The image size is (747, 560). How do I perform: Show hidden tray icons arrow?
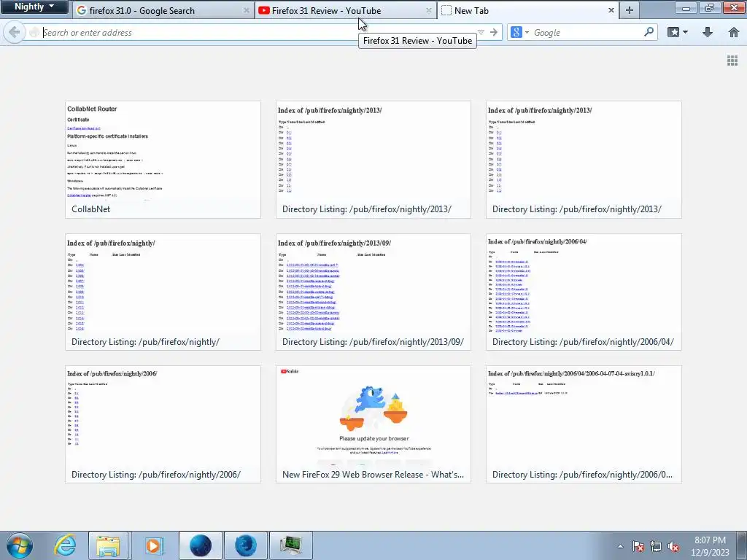click(x=620, y=546)
